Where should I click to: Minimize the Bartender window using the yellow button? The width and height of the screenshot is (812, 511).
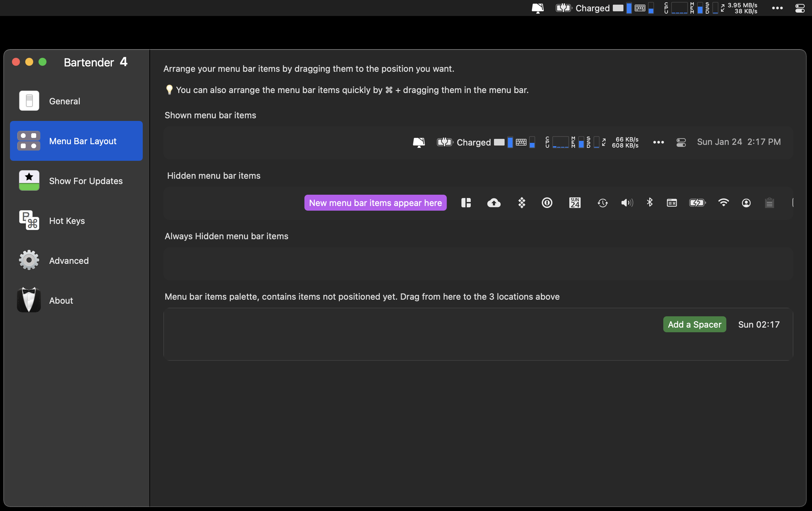(29, 62)
